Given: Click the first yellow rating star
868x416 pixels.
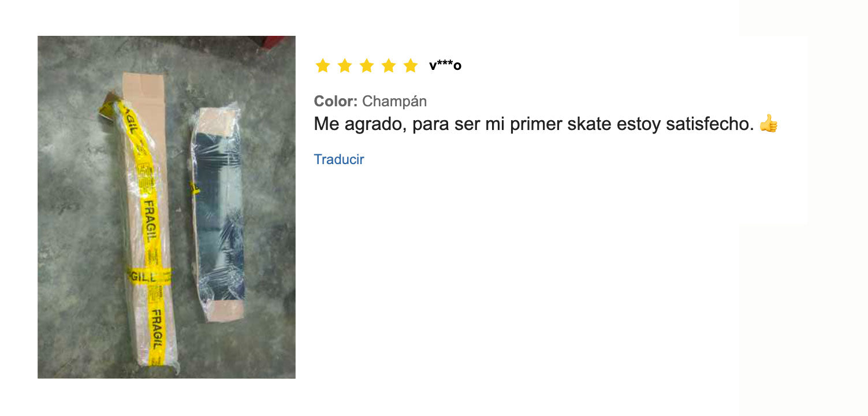Looking at the screenshot, I should click(x=323, y=66).
